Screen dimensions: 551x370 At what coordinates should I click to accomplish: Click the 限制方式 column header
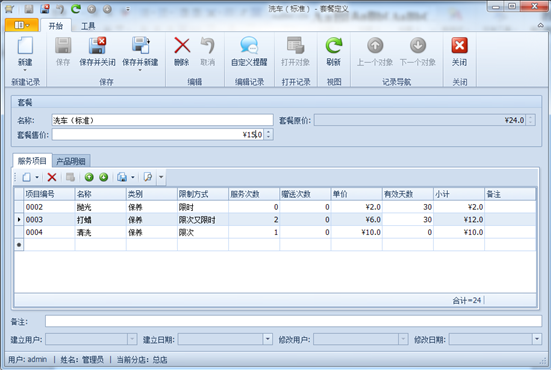pyautogui.click(x=203, y=194)
